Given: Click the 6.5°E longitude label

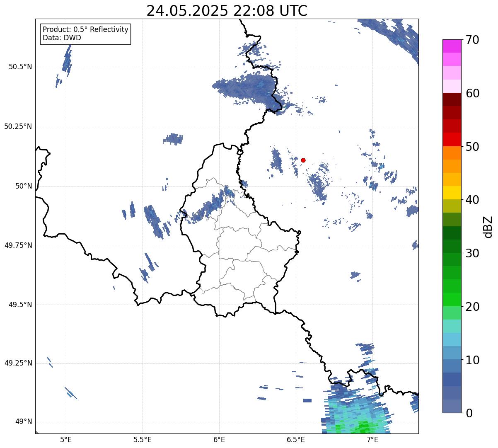Looking at the screenshot, I should point(296,439).
